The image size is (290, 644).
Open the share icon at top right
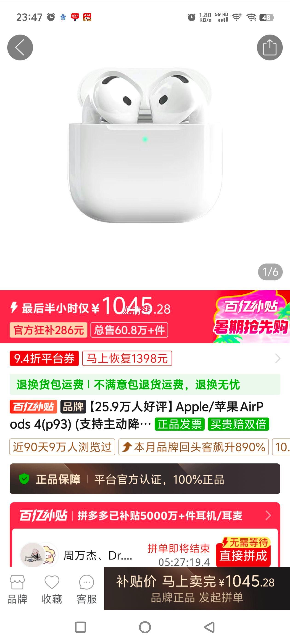(270, 48)
